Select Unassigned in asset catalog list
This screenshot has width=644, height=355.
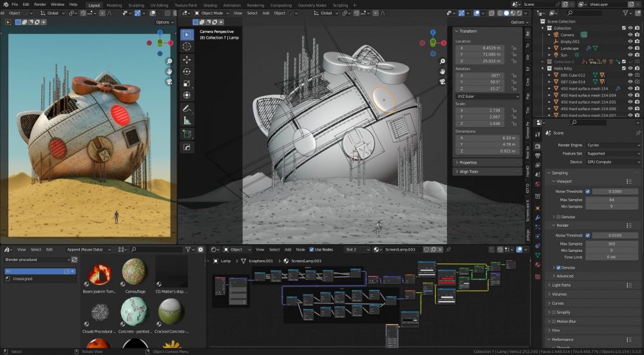(23, 279)
